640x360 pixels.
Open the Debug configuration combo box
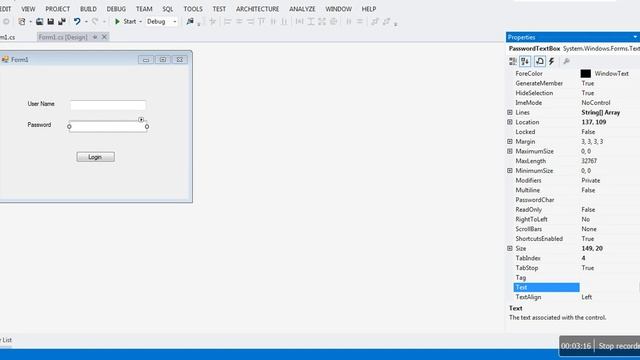162,22
